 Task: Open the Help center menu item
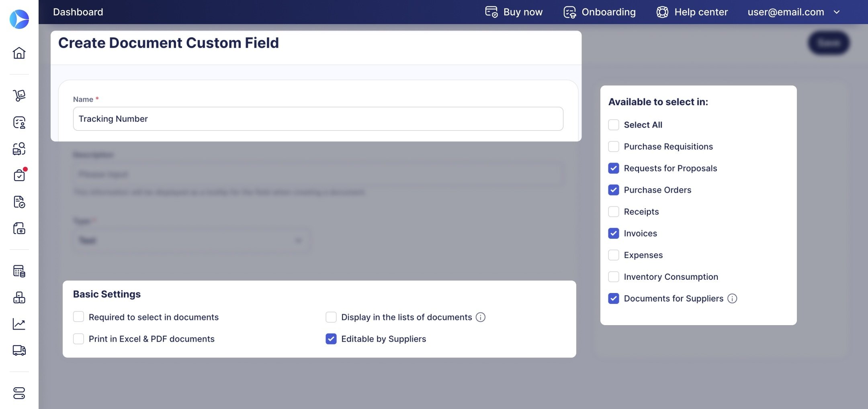[x=692, y=12]
